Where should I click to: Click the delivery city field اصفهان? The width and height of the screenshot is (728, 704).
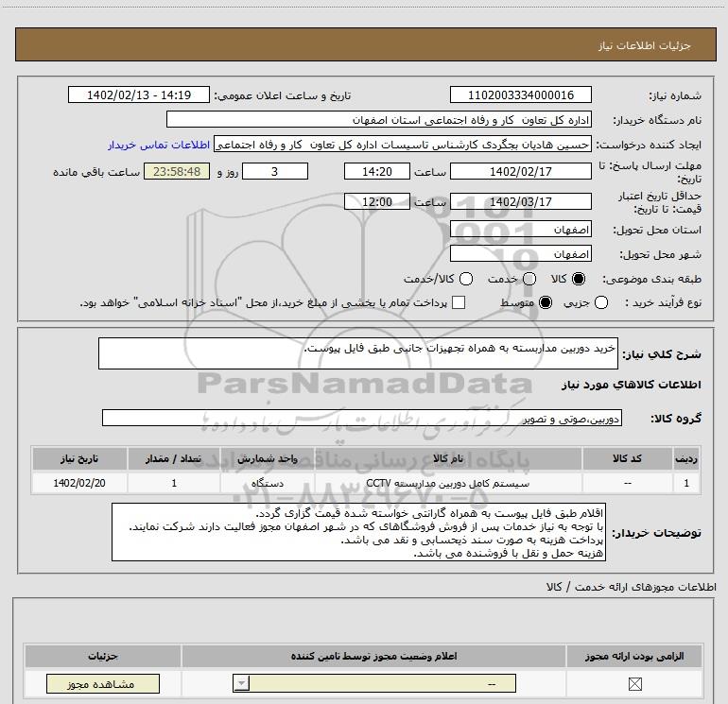pos(520,254)
